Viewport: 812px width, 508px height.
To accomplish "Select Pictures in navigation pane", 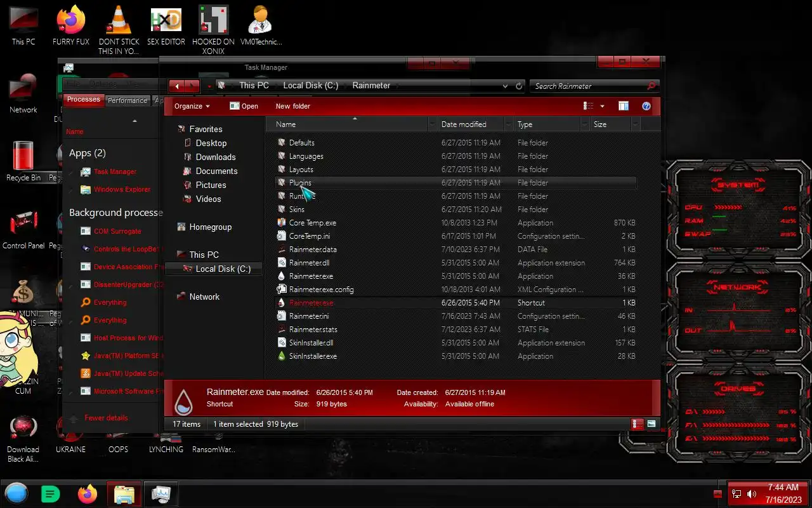I will (x=211, y=185).
